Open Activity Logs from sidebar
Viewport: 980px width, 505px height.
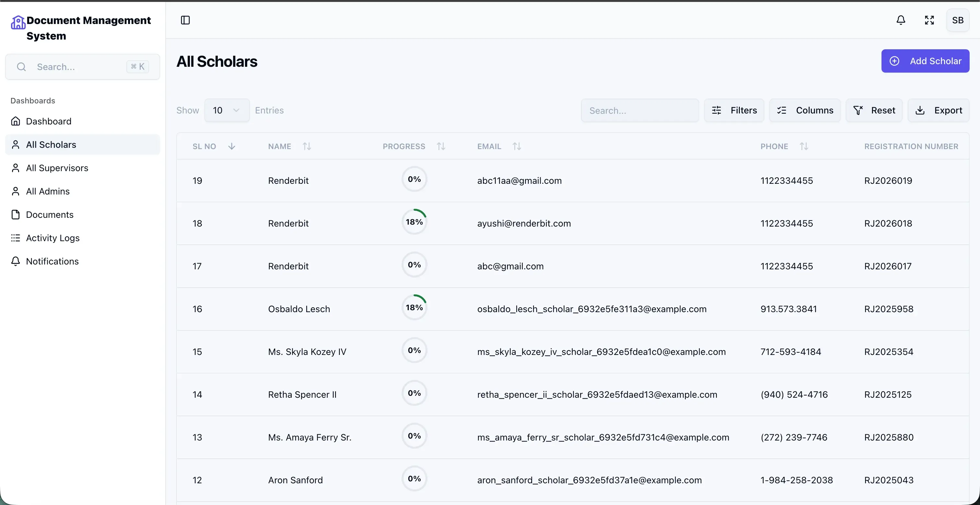coord(52,238)
